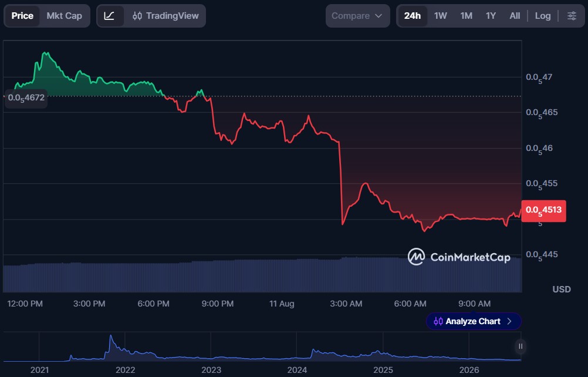The width and height of the screenshot is (588, 377).
Task: Click the 0.0₅455 price axis label
Action: (542, 184)
